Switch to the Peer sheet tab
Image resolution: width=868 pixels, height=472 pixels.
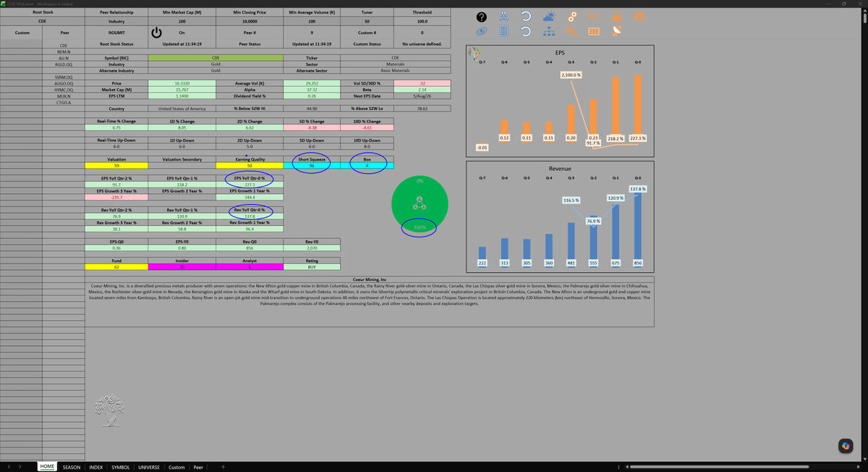tap(198, 467)
